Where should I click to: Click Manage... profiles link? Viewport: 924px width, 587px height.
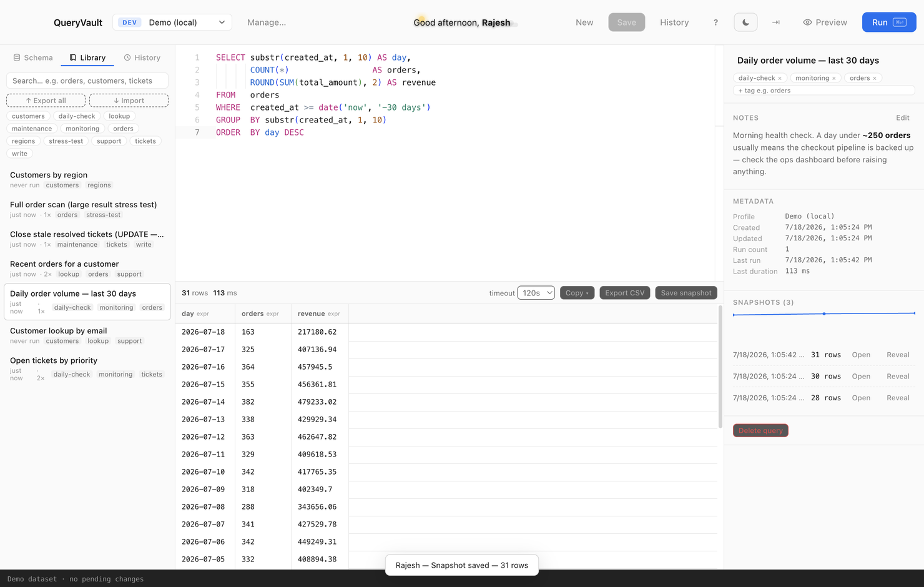coord(267,22)
